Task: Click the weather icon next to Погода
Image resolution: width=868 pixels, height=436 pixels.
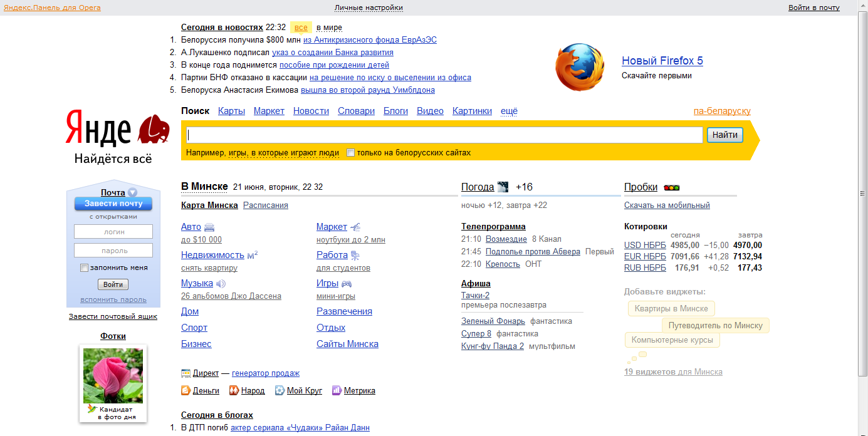Action: point(503,187)
